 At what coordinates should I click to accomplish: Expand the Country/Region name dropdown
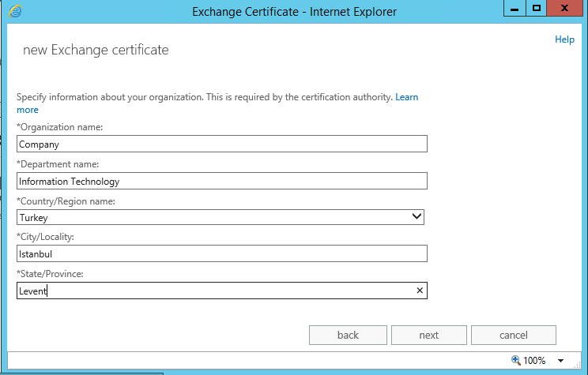pyautogui.click(x=416, y=217)
